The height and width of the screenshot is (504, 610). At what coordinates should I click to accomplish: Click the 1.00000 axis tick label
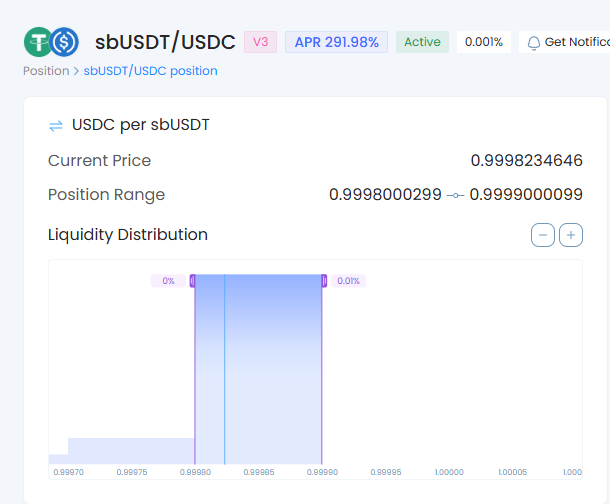pos(449,472)
